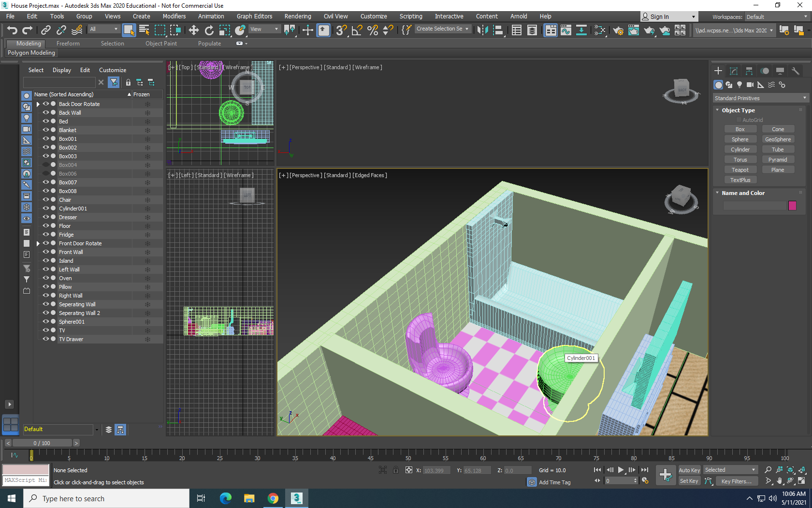The image size is (812, 508).
Task: Open the selection filter All dropdown
Action: tap(103, 29)
